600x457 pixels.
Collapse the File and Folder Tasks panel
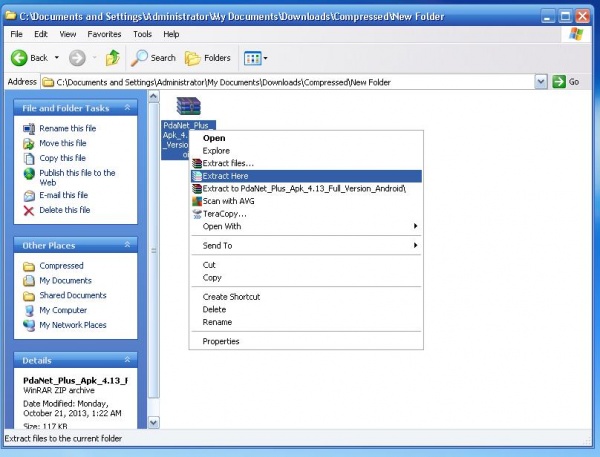[x=129, y=107]
